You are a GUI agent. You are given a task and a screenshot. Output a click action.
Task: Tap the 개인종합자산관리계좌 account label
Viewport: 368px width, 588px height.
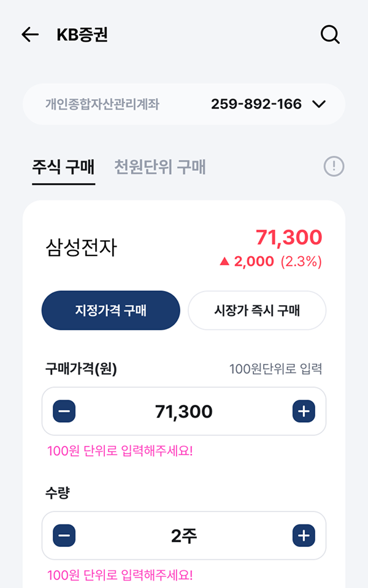tap(102, 104)
